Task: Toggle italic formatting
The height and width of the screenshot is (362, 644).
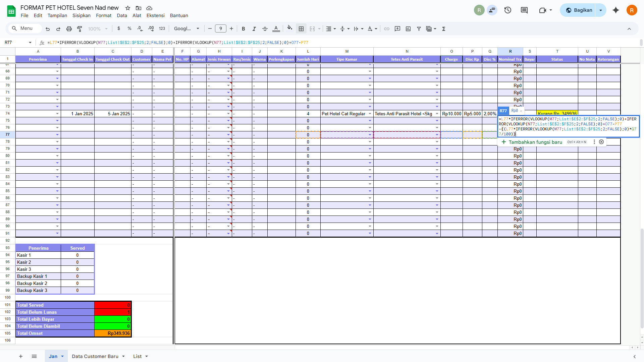Action: [254, 29]
